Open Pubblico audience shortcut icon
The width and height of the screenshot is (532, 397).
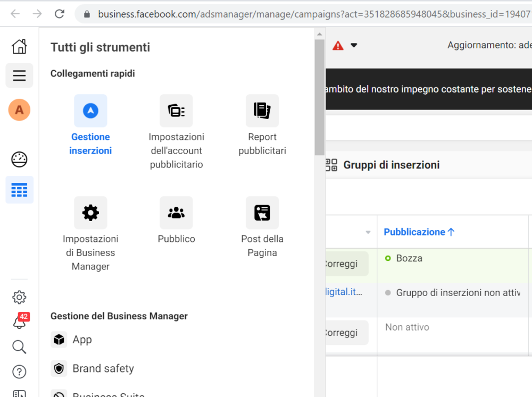pos(177,213)
